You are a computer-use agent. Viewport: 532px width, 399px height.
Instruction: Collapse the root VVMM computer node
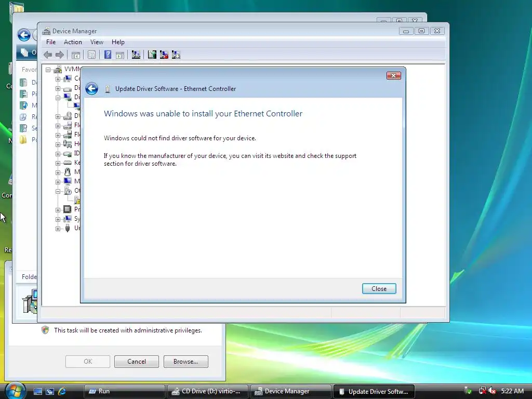pos(48,70)
